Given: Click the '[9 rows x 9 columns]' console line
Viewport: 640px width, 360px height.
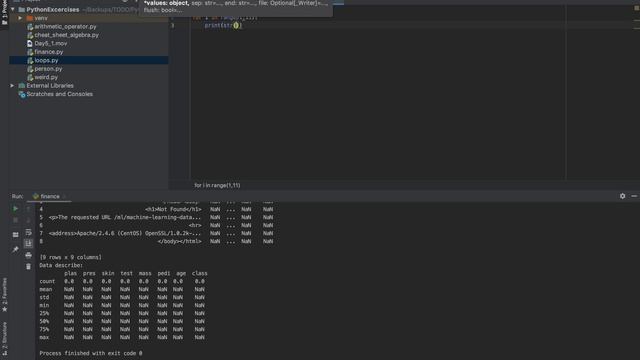Looking at the screenshot, I should pyautogui.click(x=70, y=257).
